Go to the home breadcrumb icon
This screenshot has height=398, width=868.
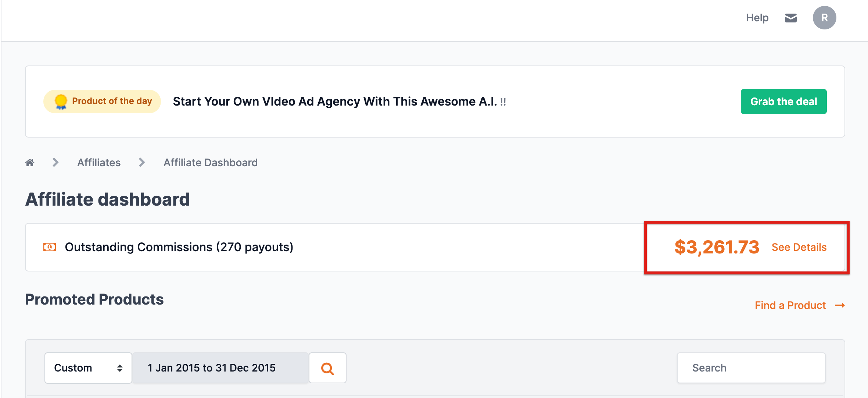[30, 163]
